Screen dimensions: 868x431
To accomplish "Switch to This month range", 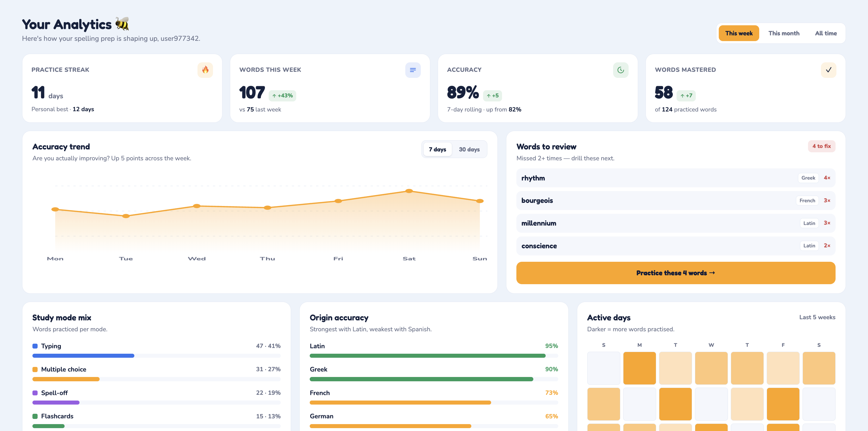I will tap(784, 33).
